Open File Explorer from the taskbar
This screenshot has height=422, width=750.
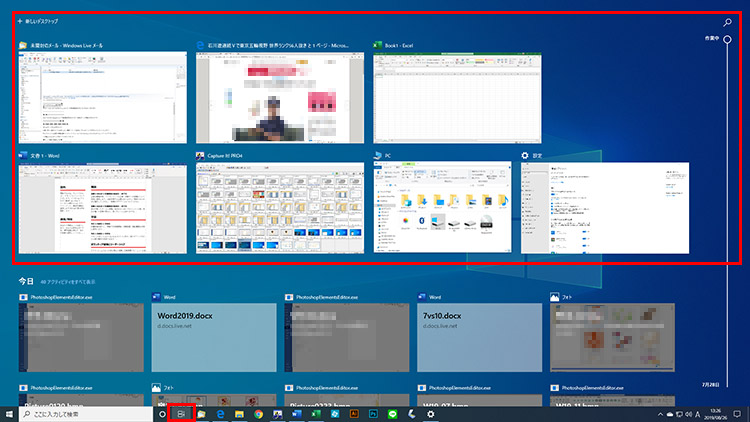click(x=201, y=413)
